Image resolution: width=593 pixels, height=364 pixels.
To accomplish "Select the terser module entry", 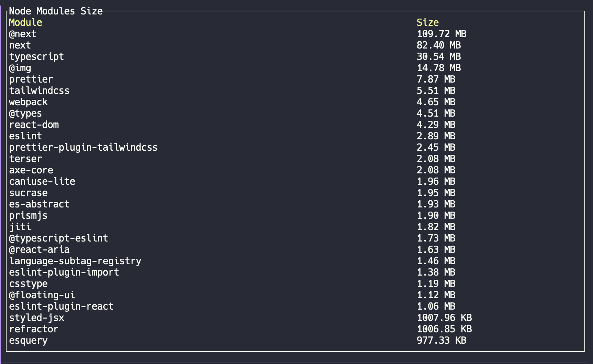I will (25, 159).
